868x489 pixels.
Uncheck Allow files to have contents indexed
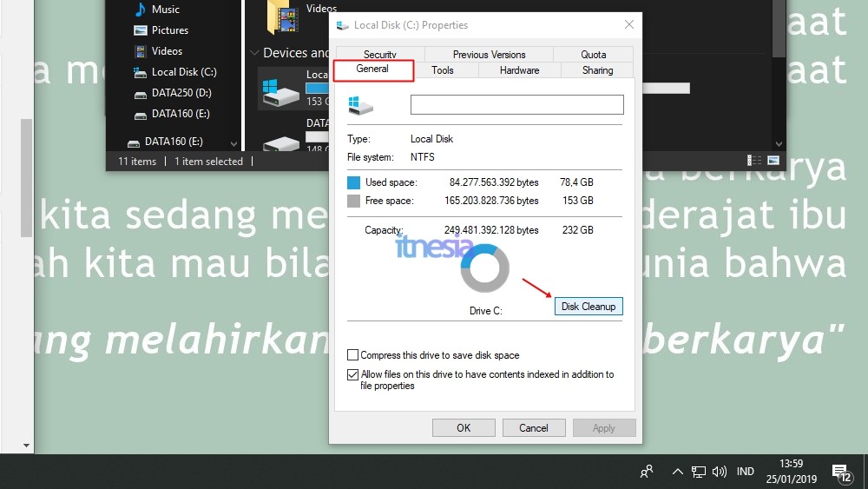(x=352, y=375)
